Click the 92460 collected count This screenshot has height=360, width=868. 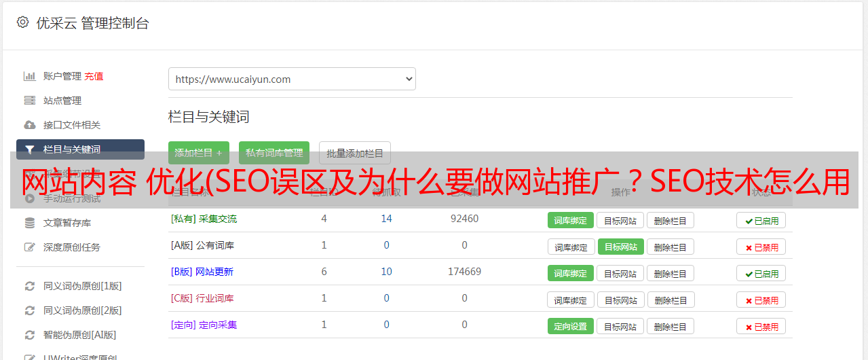464,219
